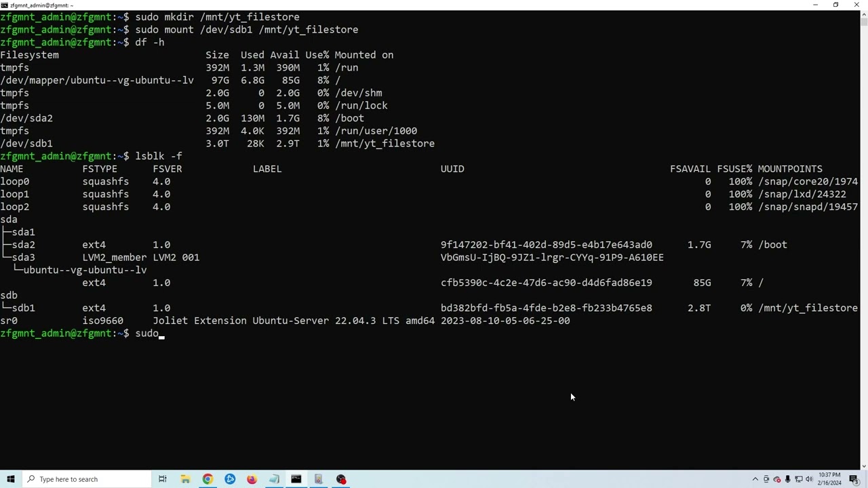Click the 'df -h' command text
Viewport: 868px width, 488px height.
[x=150, y=43]
